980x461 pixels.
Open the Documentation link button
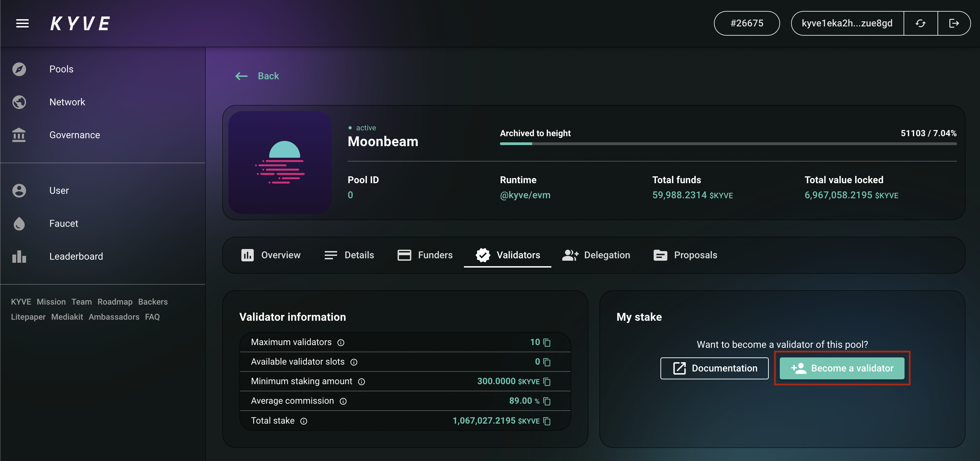[x=714, y=368]
